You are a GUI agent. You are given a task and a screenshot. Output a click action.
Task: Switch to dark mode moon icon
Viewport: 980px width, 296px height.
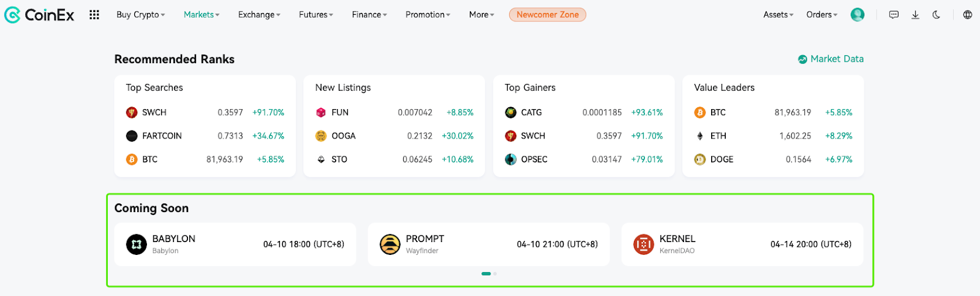tap(937, 15)
